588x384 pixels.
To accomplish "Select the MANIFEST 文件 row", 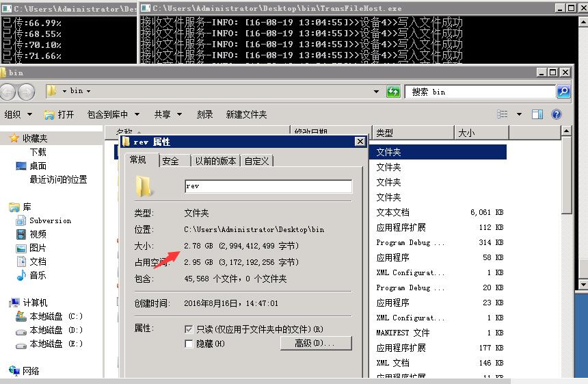I will pyautogui.click(x=440, y=333).
